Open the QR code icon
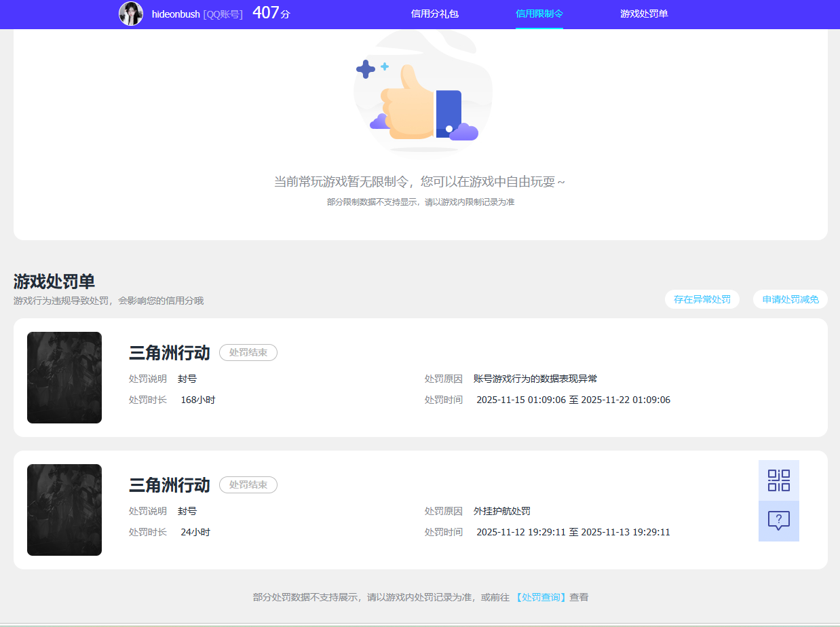 point(779,480)
